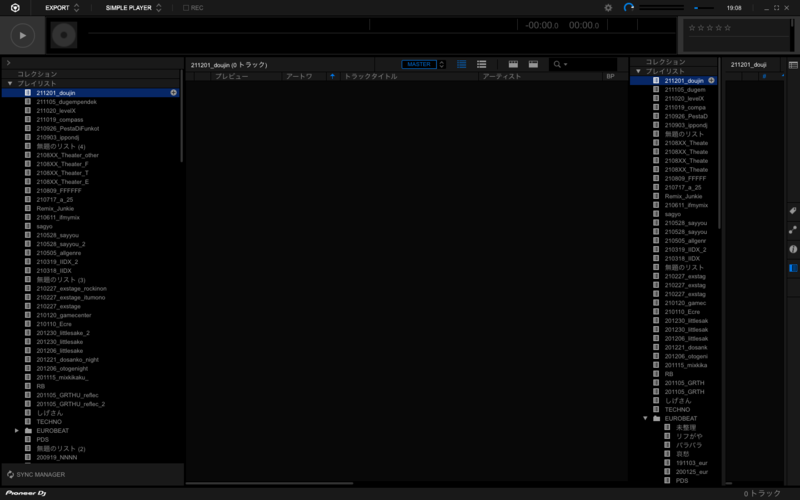Enable the REC checkbox
The width and height of the screenshot is (800, 500).
(x=186, y=8)
